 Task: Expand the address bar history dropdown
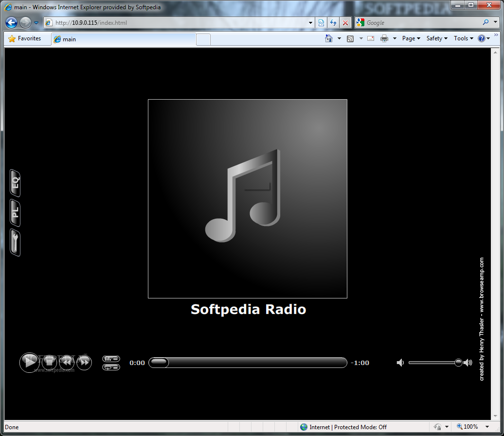pos(310,23)
